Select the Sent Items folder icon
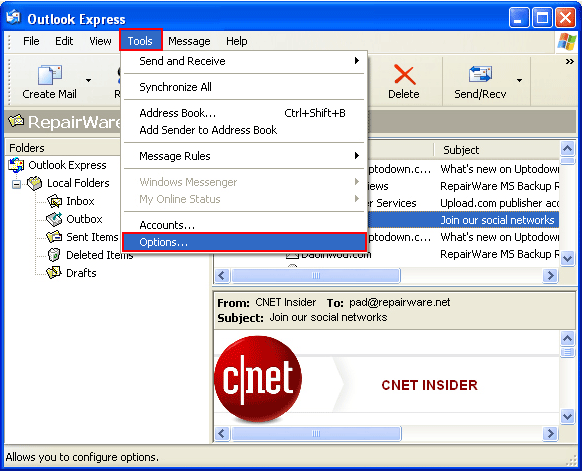The image size is (582, 471). (x=54, y=236)
